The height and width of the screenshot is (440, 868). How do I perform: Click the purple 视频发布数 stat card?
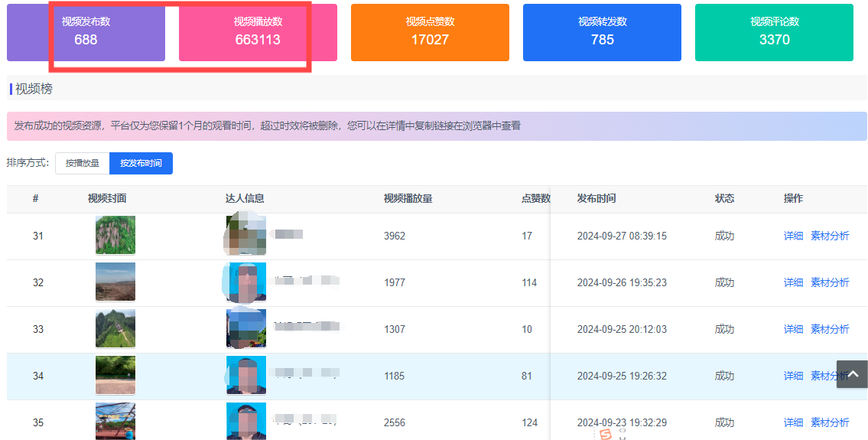point(86,32)
